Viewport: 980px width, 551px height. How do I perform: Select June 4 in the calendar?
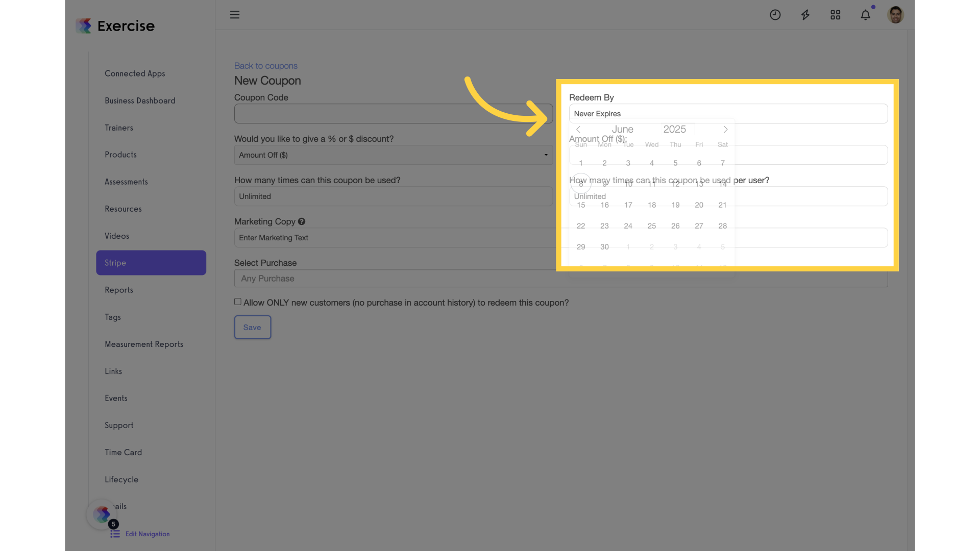tap(652, 163)
